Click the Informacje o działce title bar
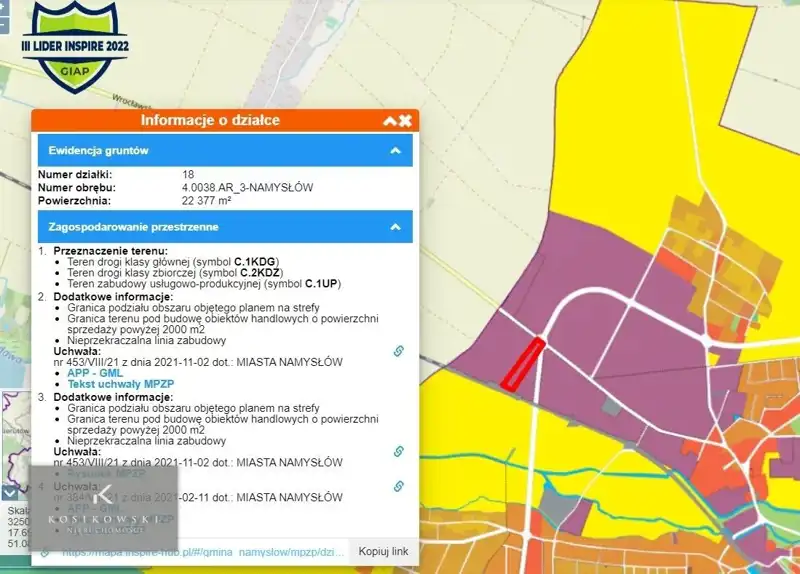This screenshot has height=574, width=800. tap(210, 121)
